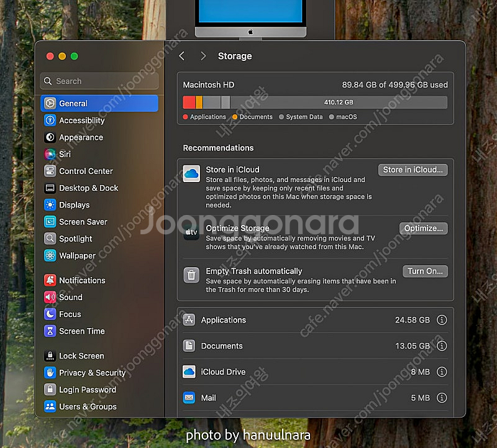
Task: Click the "macOS" legend label
Action: 347,117
